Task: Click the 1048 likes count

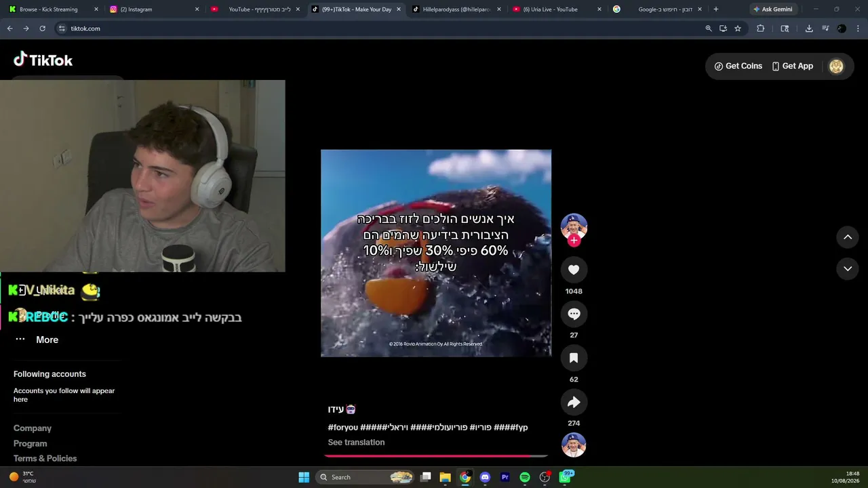Action: 574,291
